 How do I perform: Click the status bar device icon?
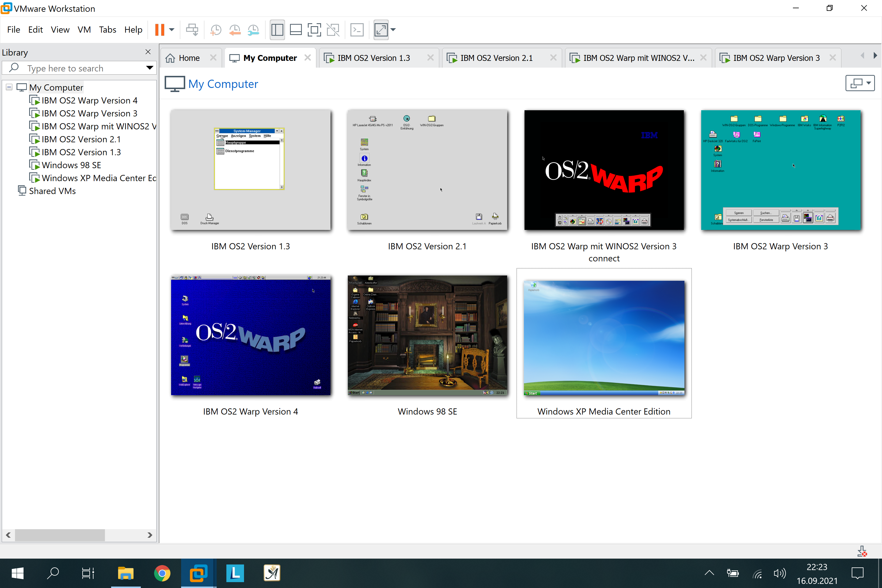862,551
